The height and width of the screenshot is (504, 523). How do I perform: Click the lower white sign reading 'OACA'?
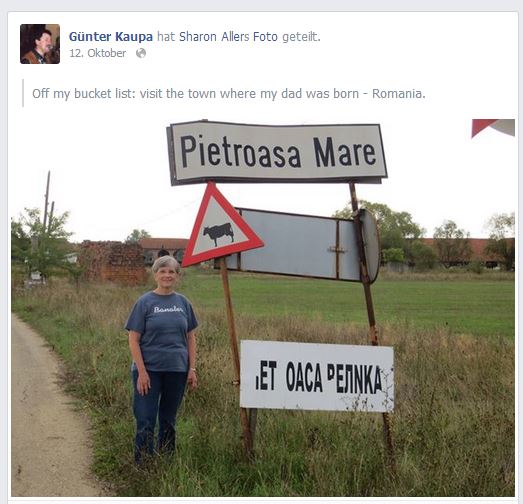[x=317, y=376]
